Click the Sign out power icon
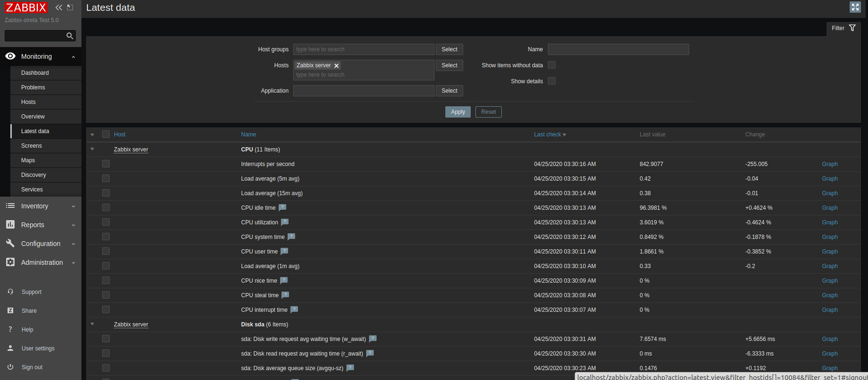 10,367
